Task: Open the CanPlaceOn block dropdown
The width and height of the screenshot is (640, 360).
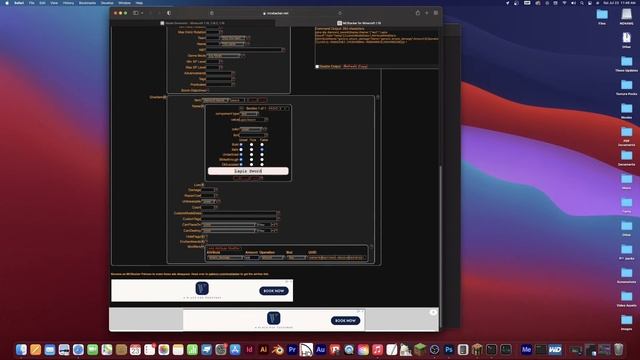Action: pyautogui.click(x=229, y=224)
